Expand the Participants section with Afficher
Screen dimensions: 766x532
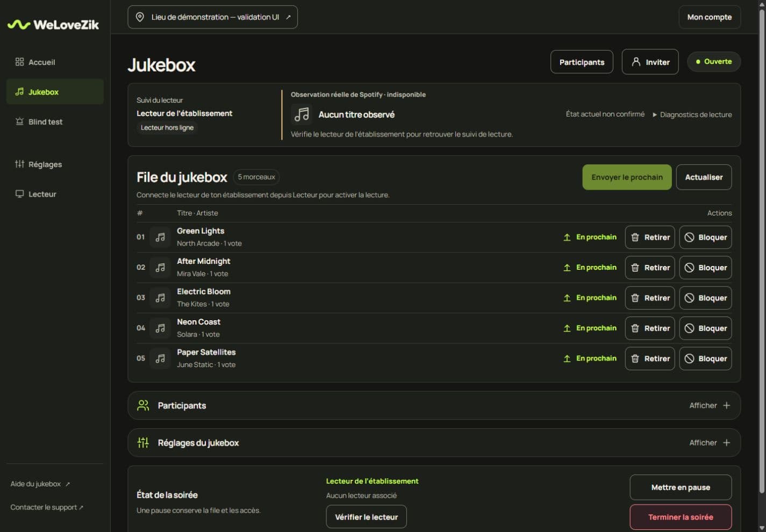pyautogui.click(x=710, y=405)
